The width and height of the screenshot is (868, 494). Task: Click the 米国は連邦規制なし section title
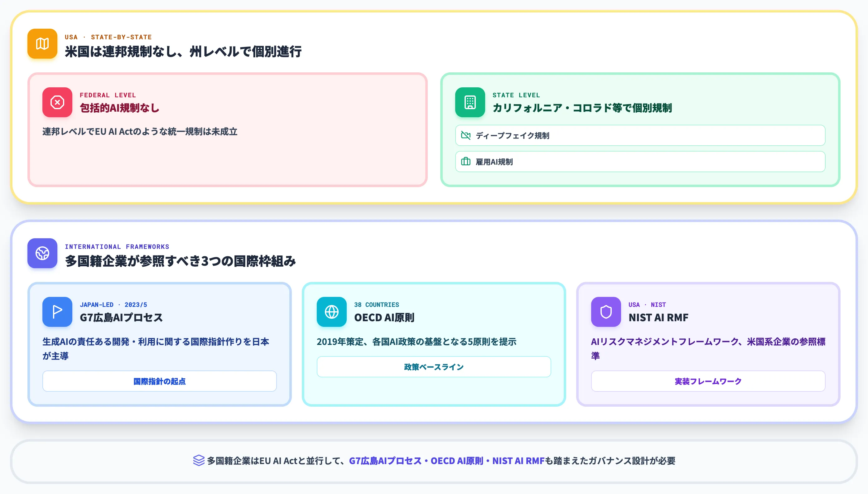[183, 51]
